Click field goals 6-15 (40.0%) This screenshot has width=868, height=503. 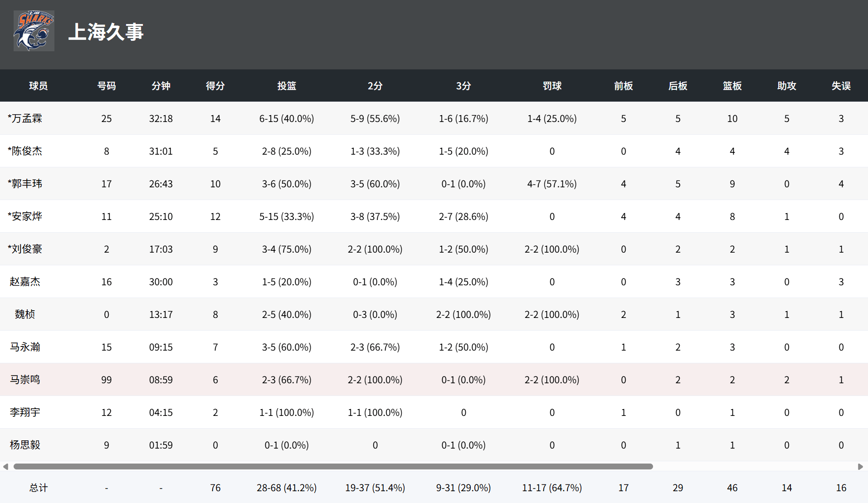point(287,118)
